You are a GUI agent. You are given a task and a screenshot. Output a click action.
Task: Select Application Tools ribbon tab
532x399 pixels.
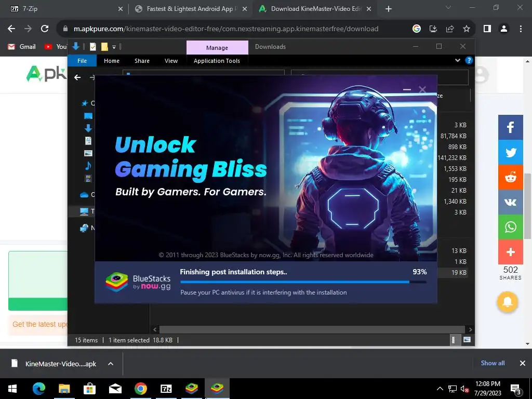click(217, 61)
